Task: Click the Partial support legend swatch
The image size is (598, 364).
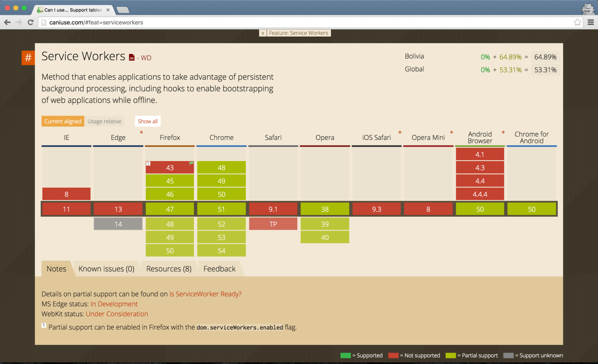Action: [x=451, y=356]
